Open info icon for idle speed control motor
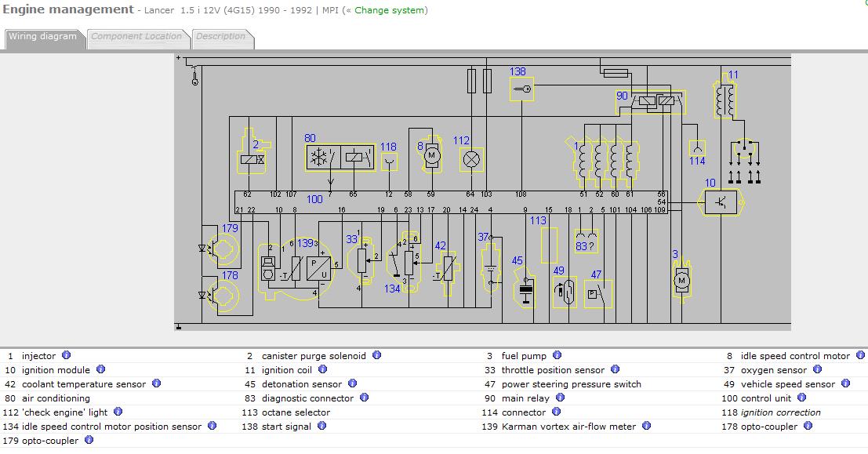Image resolution: width=868 pixels, height=454 pixels. 860,355
